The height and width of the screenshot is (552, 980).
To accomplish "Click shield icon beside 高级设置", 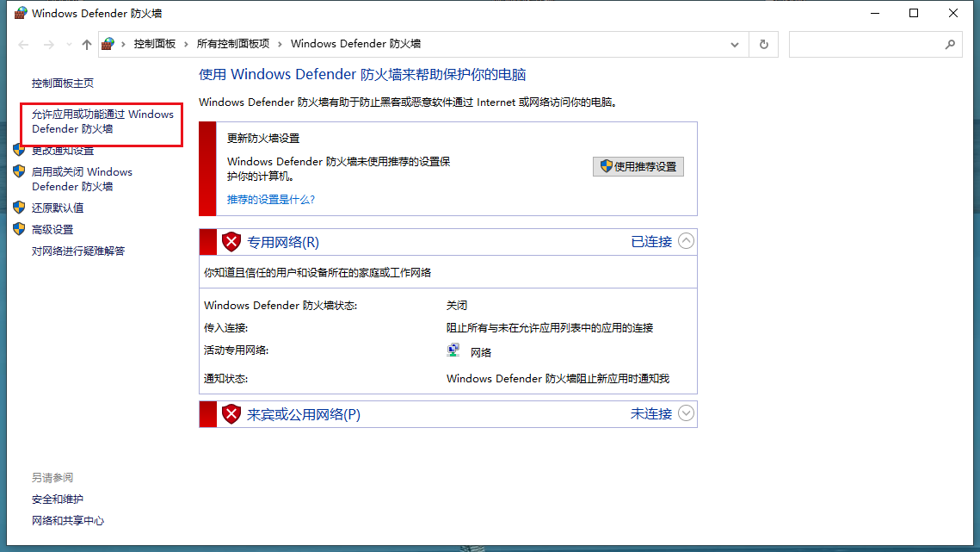I will point(20,229).
